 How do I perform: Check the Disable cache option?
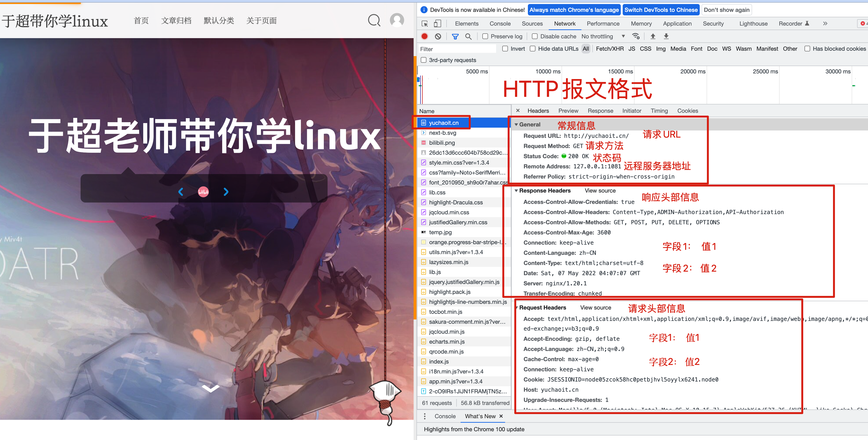click(535, 36)
